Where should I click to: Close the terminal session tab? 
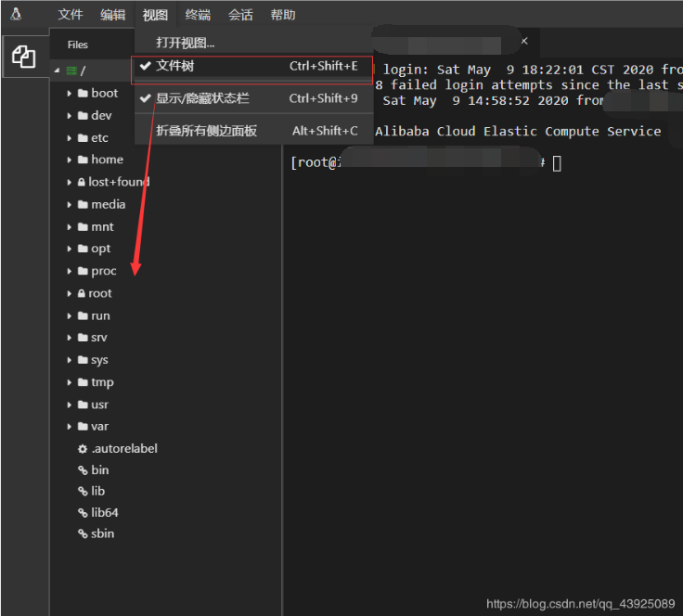tap(525, 41)
